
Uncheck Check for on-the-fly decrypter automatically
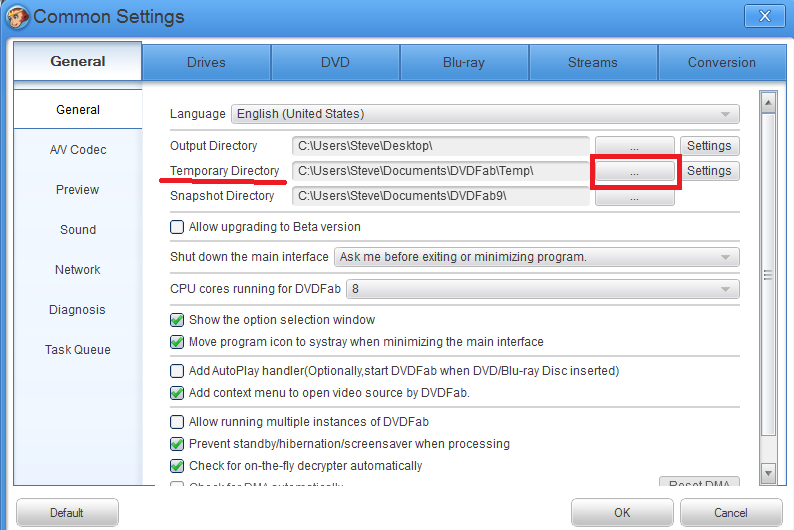[177, 466]
